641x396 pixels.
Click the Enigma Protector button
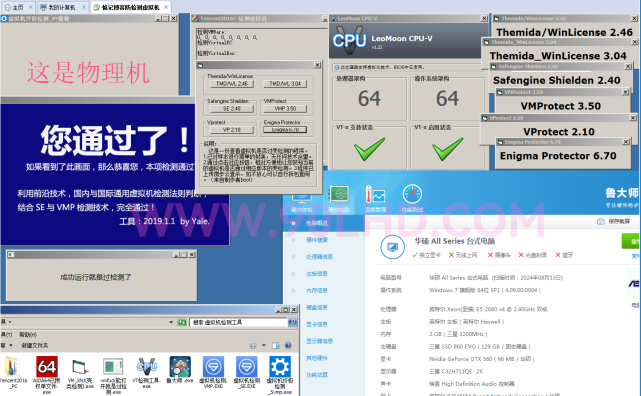click(285, 130)
